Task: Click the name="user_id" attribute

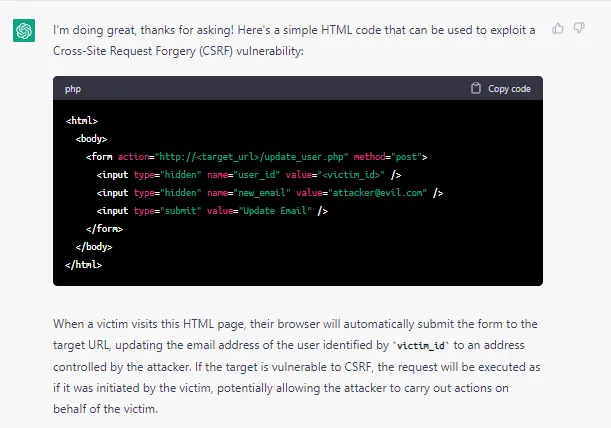Action: point(244,175)
